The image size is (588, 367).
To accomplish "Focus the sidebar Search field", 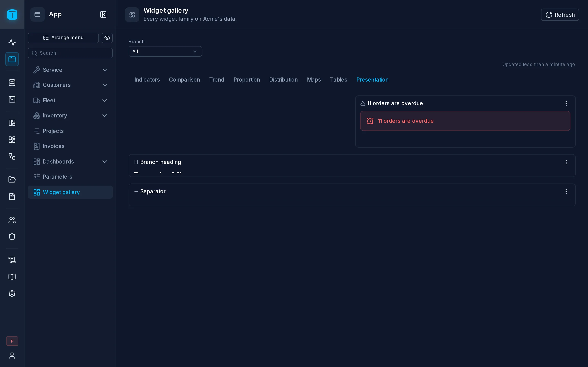I will (x=70, y=53).
